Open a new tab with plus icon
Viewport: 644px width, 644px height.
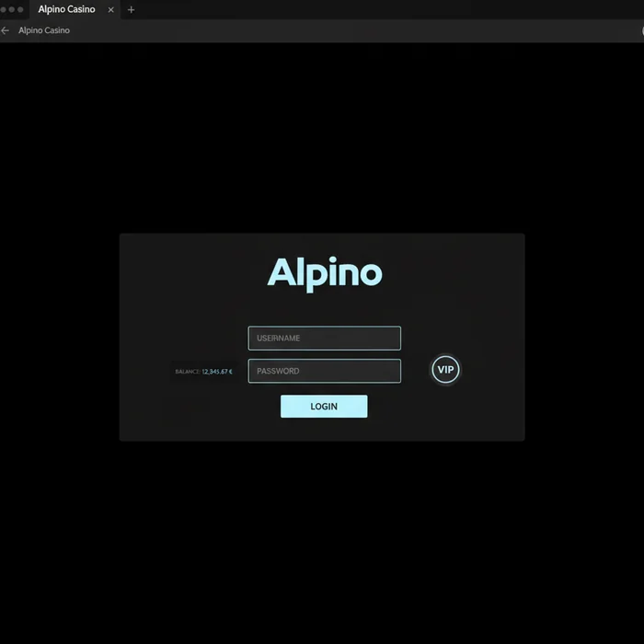[x=131, y=9]
